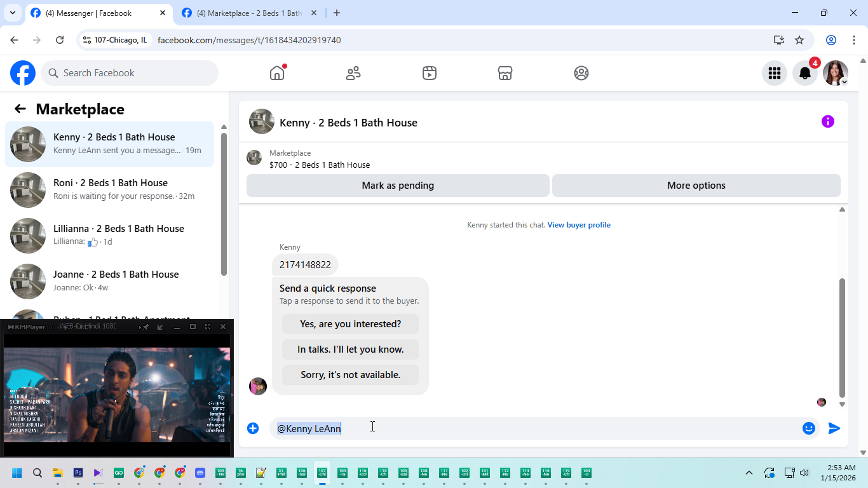Open More options for the listing
868x488 pixels.
(696, 186)
